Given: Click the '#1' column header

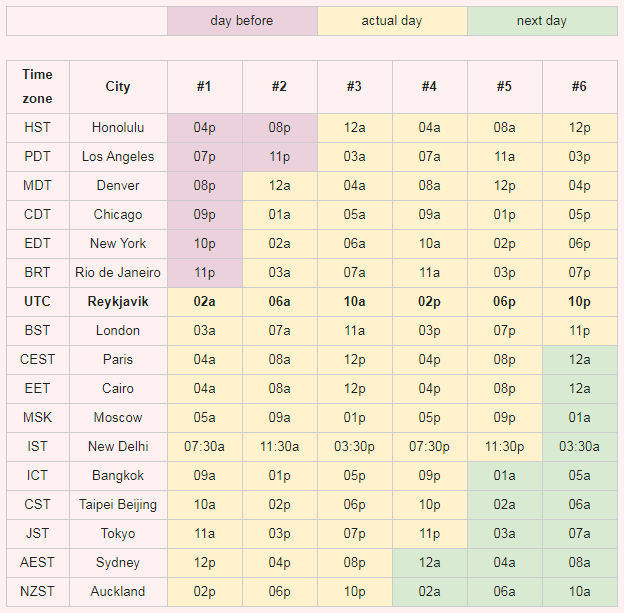Looking at the screenshot, I should (x=205, y=87).
